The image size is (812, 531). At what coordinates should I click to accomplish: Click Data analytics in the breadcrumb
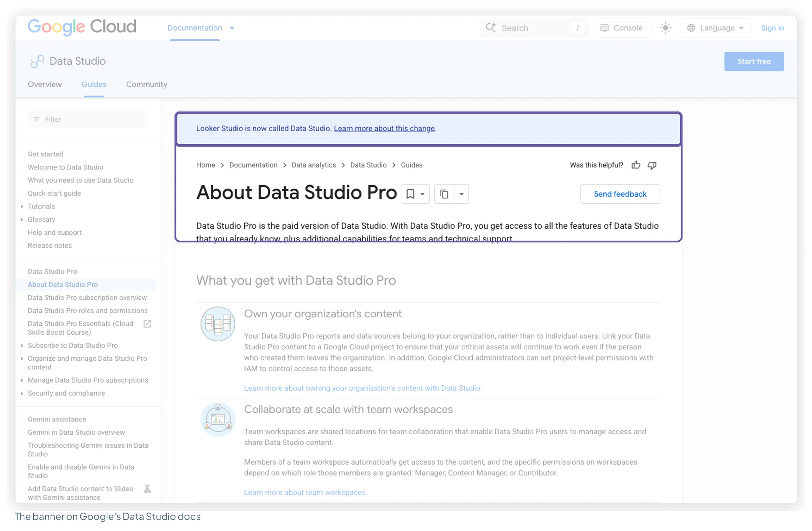314,165
